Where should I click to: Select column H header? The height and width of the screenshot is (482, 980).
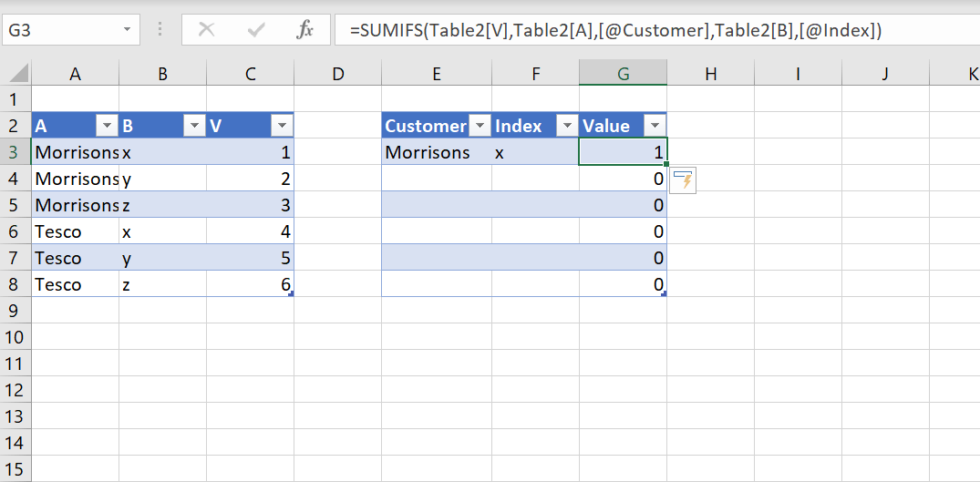tap(710, 75)
